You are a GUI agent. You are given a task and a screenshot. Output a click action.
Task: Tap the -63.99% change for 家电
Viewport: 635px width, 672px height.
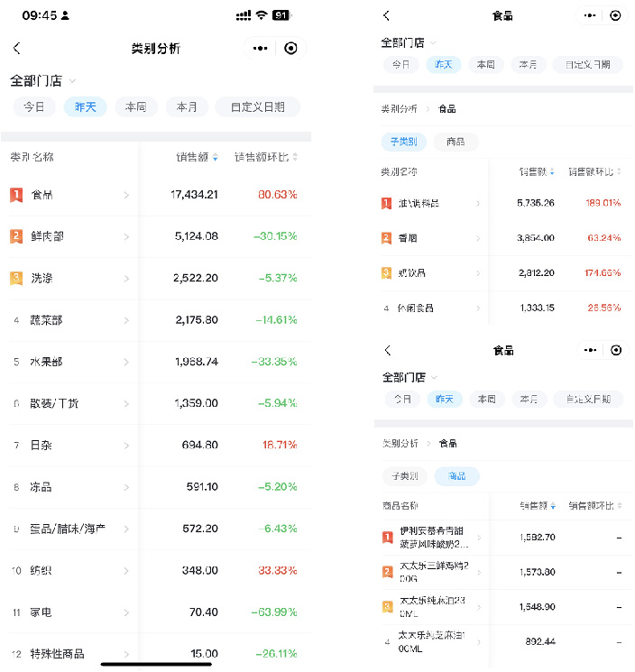pos(274,612)
